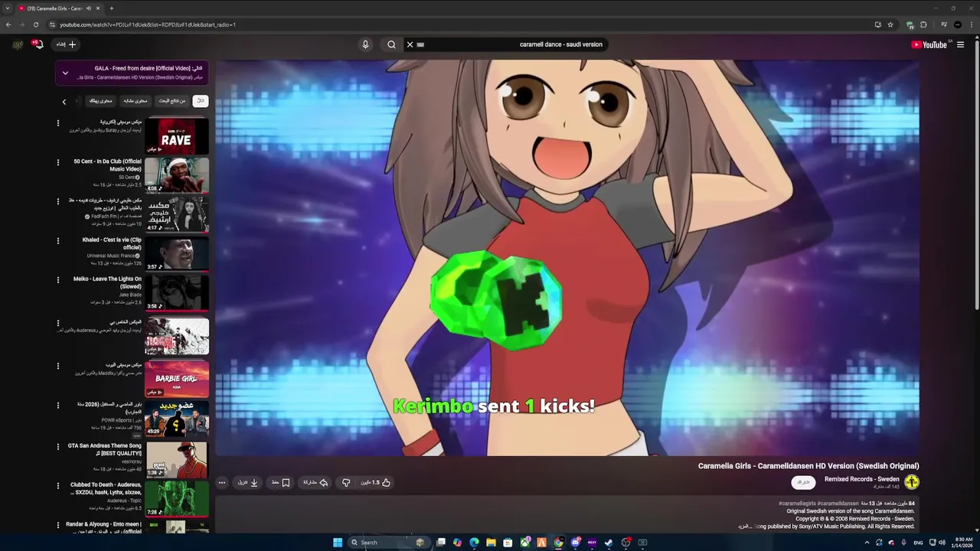Open Remixed Records - Sweden channel name

861,479
